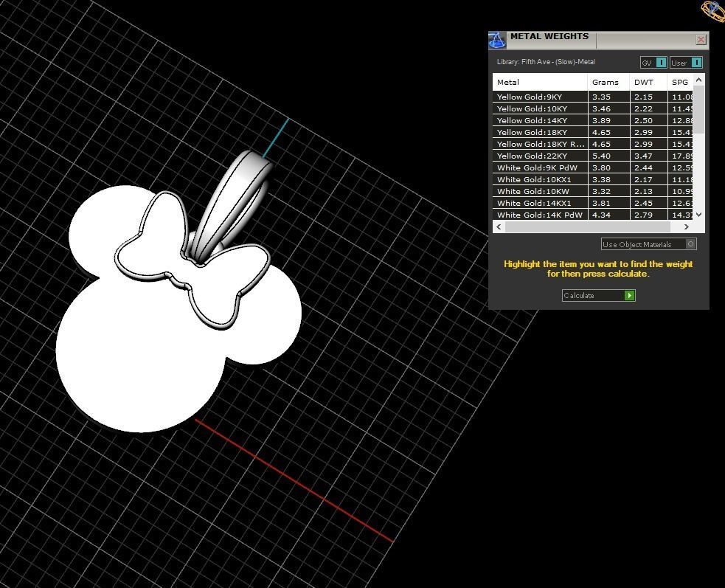Sort by the SPG column header
This screenshot has width=725, height=588.
680,82
